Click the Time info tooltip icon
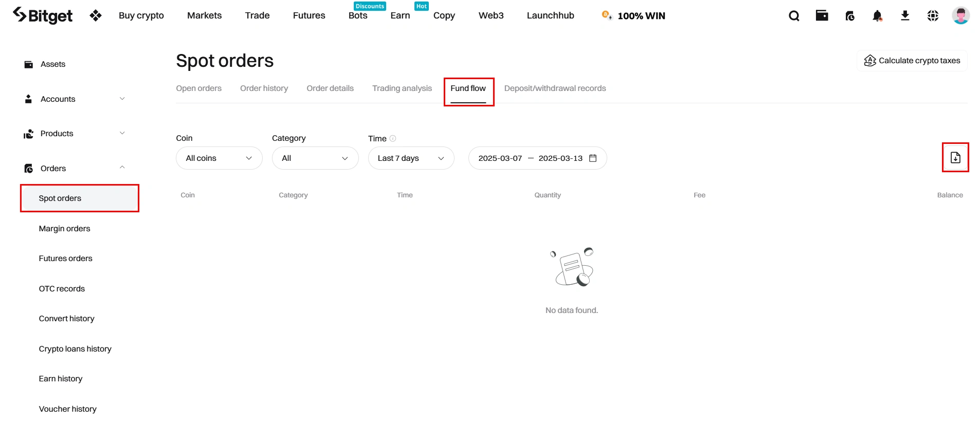The height and width of the screenshot is (423, 980). click(393, 138)
